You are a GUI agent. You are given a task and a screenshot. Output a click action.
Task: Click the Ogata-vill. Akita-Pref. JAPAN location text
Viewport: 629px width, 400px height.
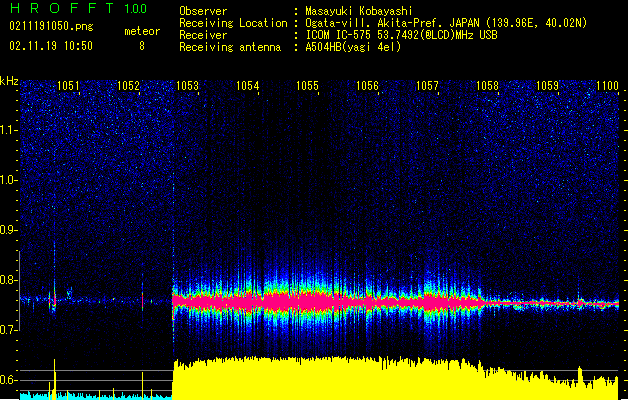pos(446,23)
